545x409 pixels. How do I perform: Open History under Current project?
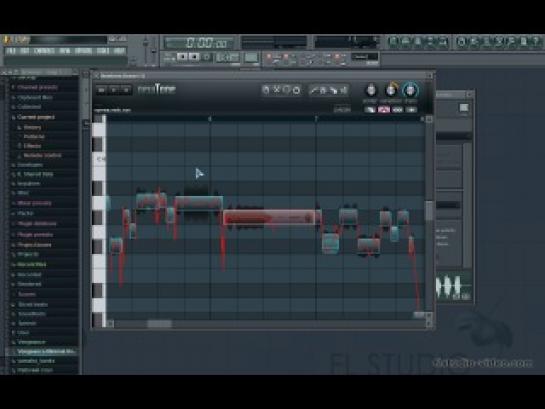32,128
